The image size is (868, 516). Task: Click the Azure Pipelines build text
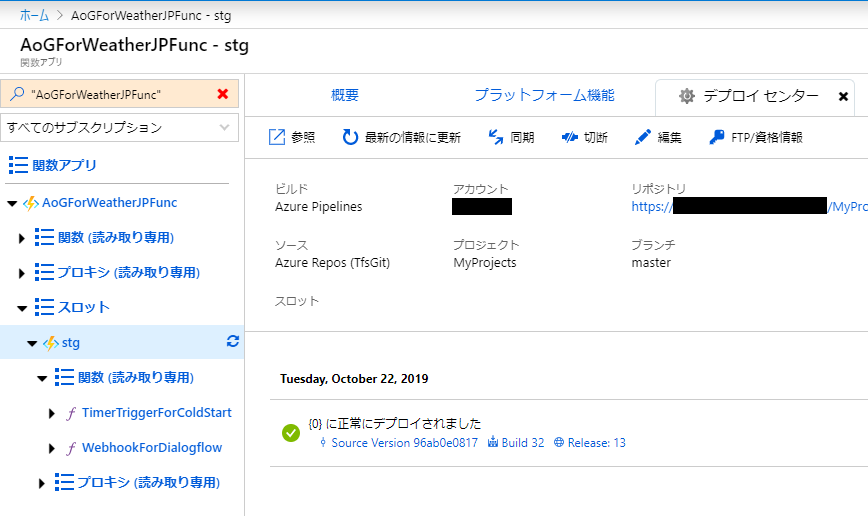pos(318,207)
